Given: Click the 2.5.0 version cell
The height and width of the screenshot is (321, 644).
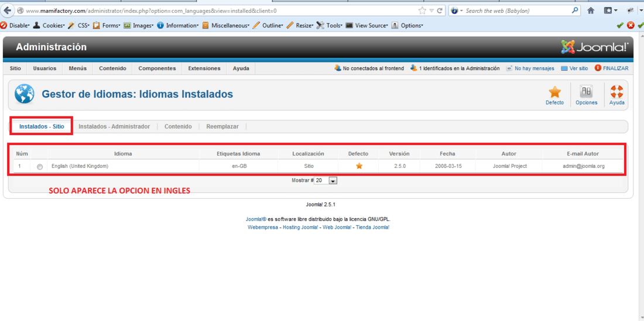Looking at the screenshot, I should (x=399, y=166).
